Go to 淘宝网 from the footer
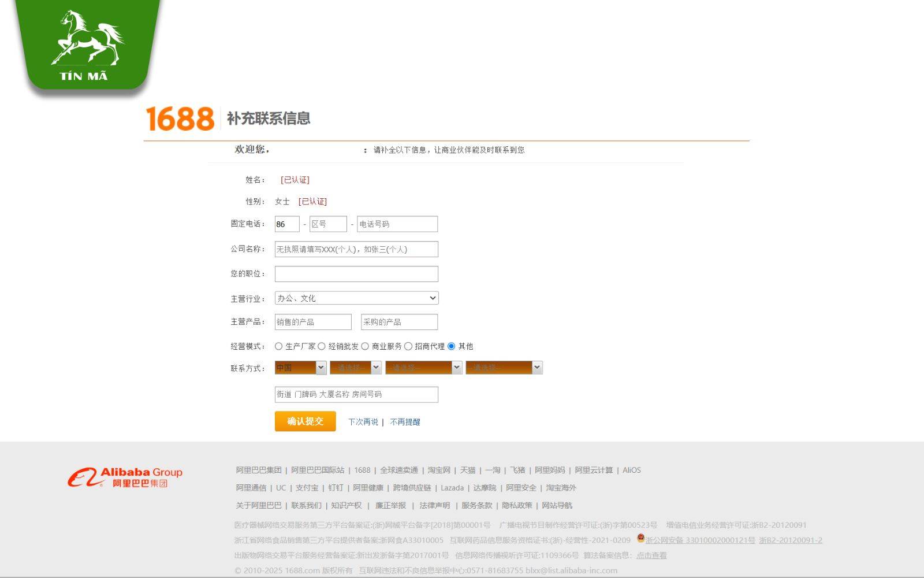Screen dimensions: 924x578 (439, 470)
